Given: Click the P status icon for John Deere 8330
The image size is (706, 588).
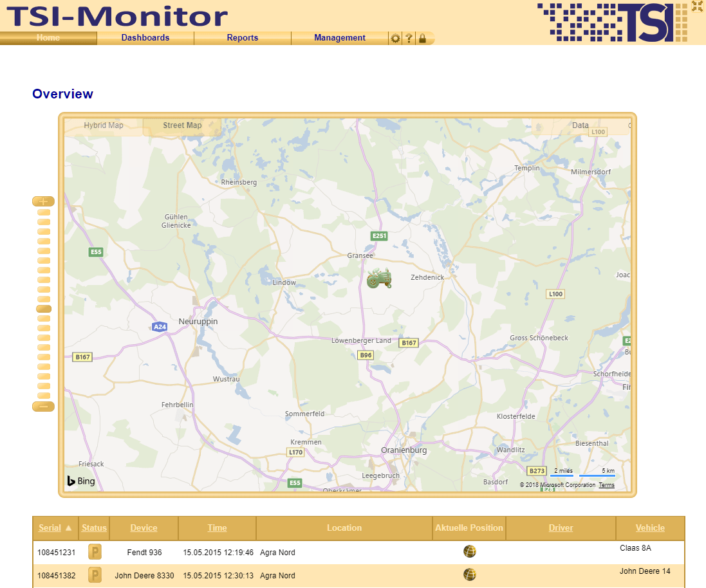Looking at the screenshot, I should [95, 575].
